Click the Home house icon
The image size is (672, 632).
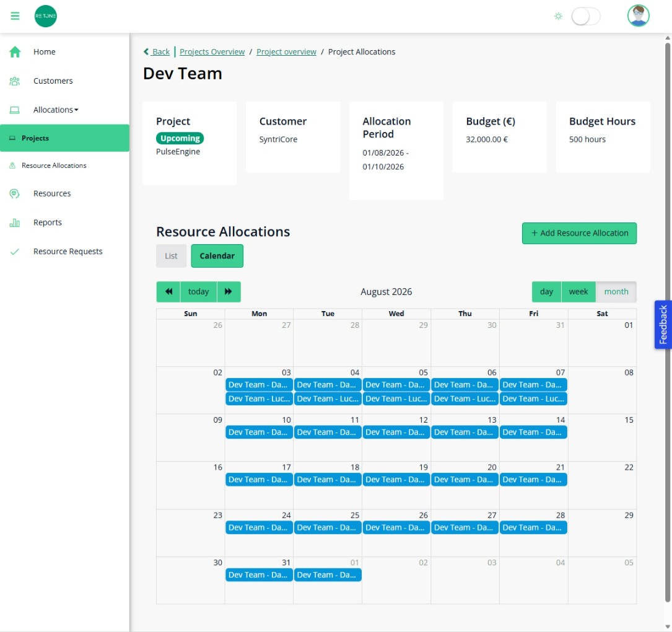coord(15,52)
